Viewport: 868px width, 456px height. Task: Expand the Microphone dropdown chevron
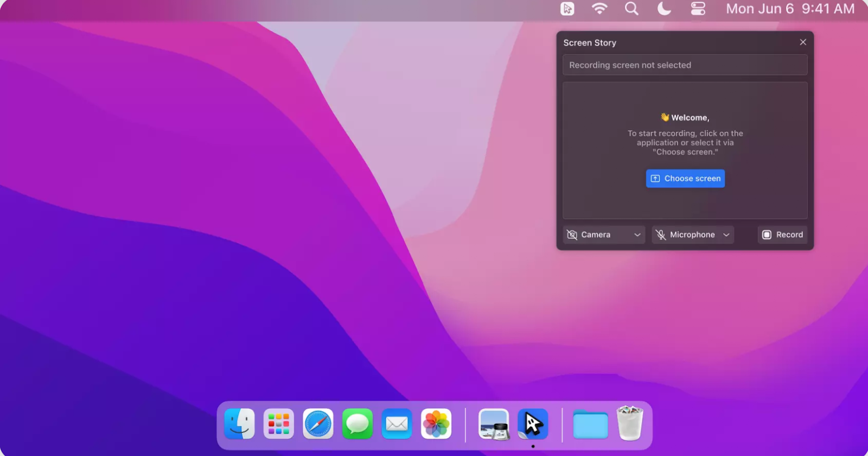[x=726, y=235]
